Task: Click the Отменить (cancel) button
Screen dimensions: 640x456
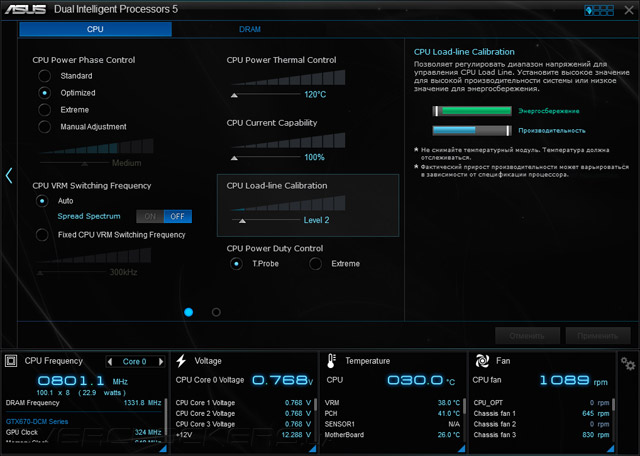Action: (527, 336)
